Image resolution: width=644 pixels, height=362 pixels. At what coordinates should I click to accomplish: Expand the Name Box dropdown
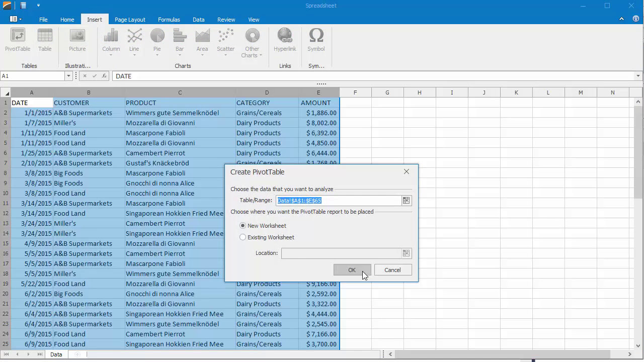(x=68, y=76)
